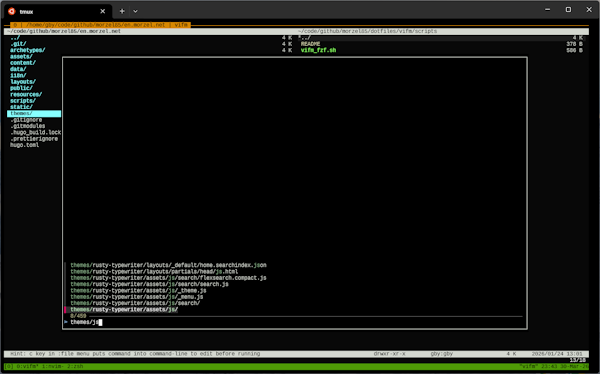Click the fzf match counter 8/459
The image size is (600, 374).
78,316
